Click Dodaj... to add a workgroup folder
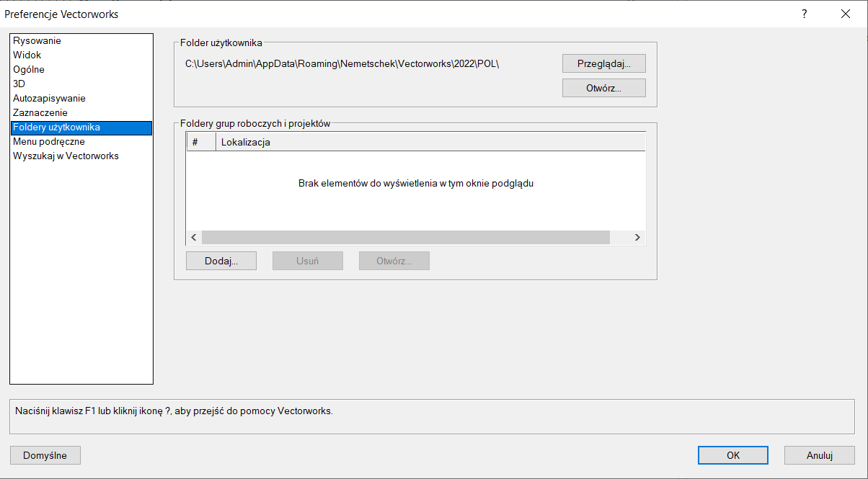868x479 pixels. tap(221, 261)
